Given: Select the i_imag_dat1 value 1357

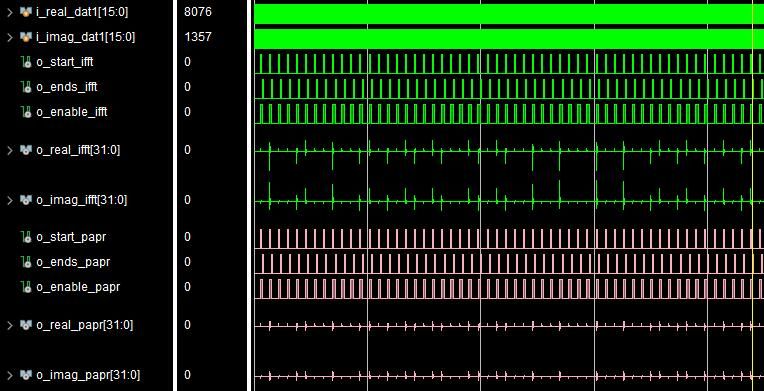Looking at the screenshot, I should tap(198, 37).
